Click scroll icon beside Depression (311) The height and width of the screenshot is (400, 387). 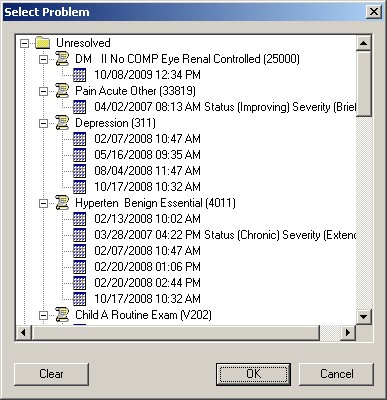tap(62, 123)
